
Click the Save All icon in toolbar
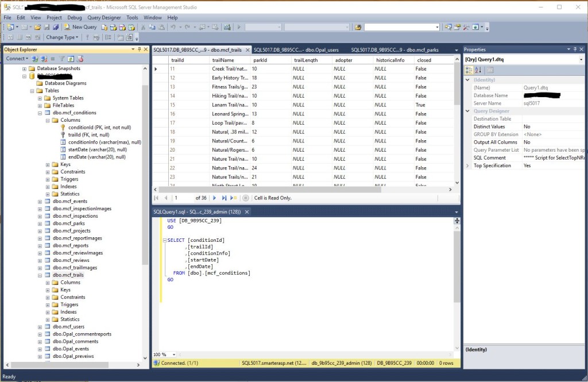56,27
